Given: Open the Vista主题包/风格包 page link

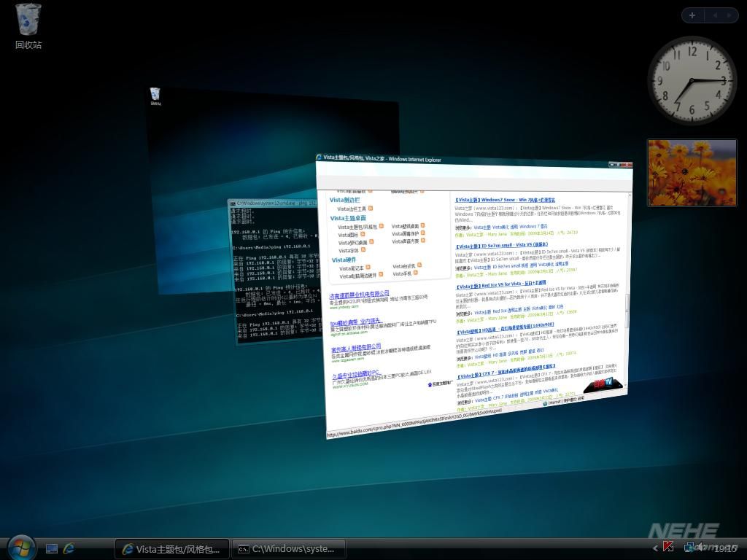Looking at the screenshot, I should tap(357, 227).
